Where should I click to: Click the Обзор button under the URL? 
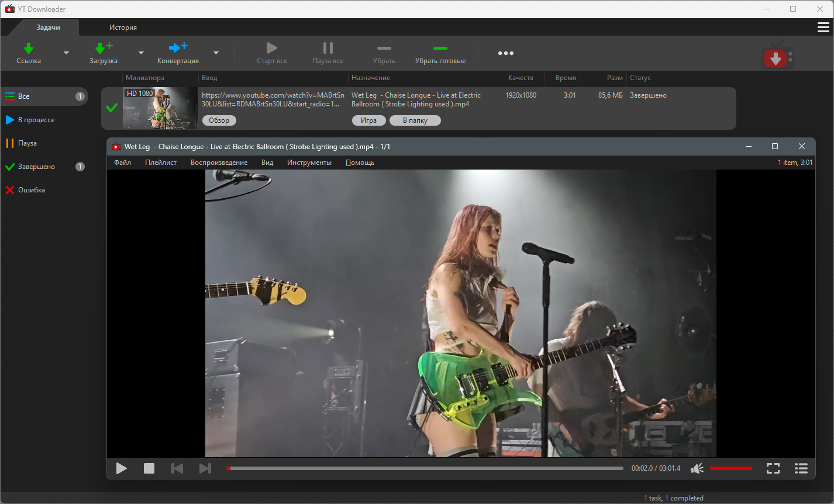(219, 120)
